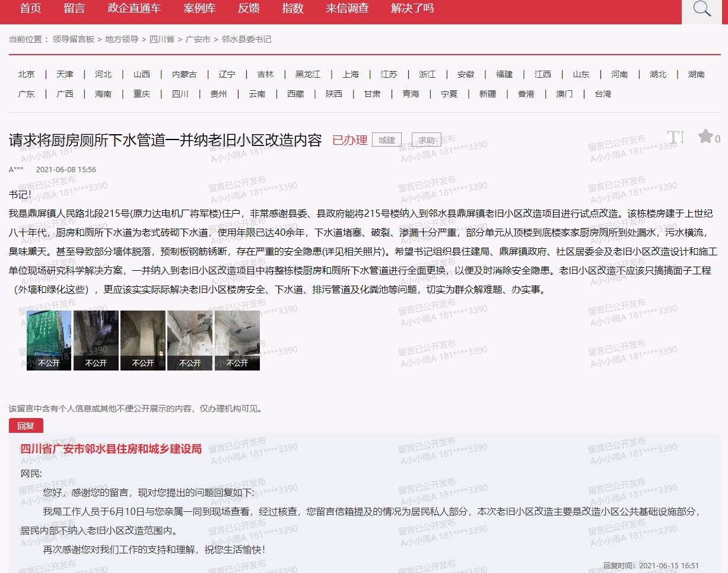Open the first green scaffolding photo thumbnail
The width and height of the screenshot is (728, 573).
(x=49, y=340)
